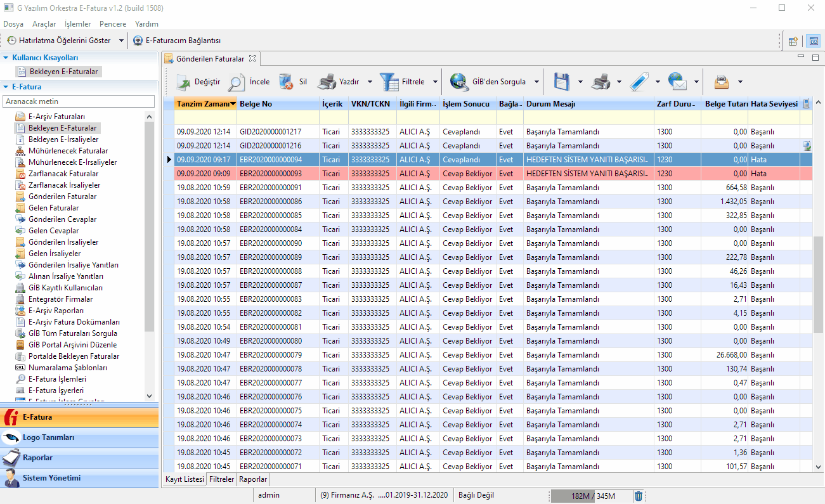This screenshot has width=825, height=504.
Task: Click the blue floppy disk save icon
Action: (x=562, y=82)
